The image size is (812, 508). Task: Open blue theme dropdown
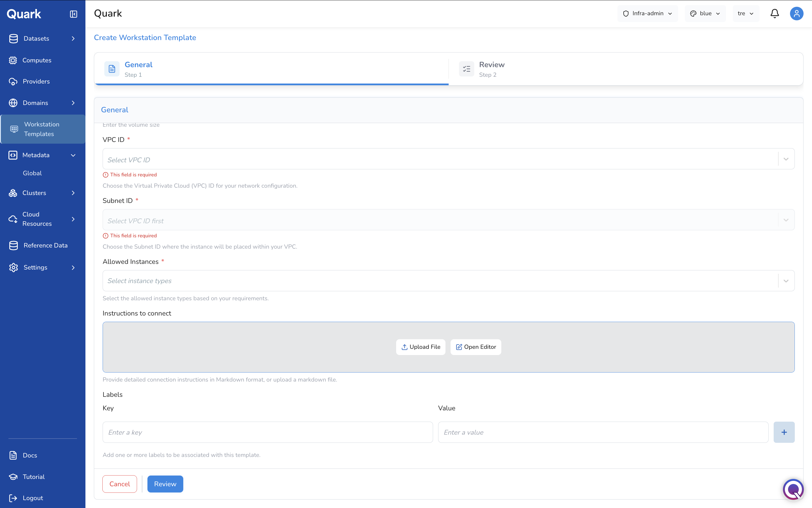(705, 14)
